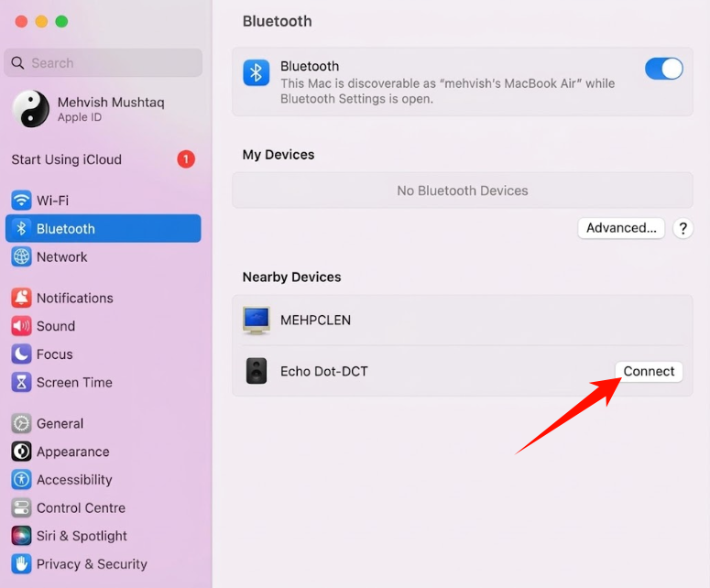Click Start Using iCloud
710x588 pixels.
67,159
